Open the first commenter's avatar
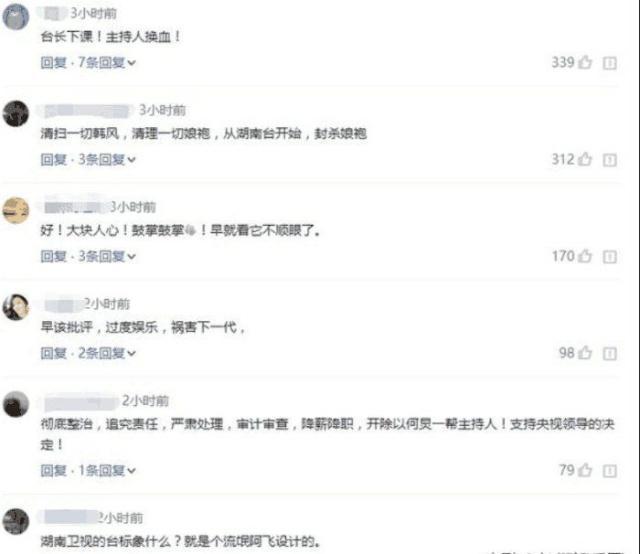This screenshot has height=554, width=640. point(16,16)
